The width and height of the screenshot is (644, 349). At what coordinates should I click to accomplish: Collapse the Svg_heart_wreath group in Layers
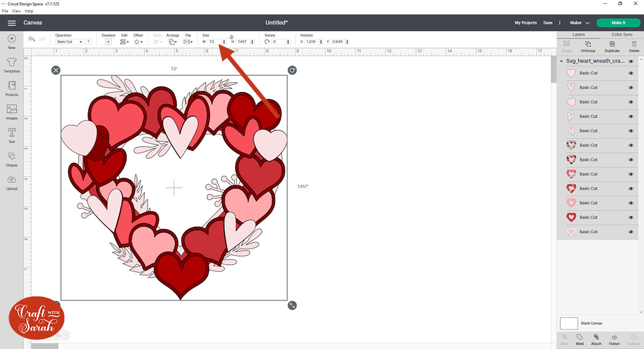tap(560, 61)
